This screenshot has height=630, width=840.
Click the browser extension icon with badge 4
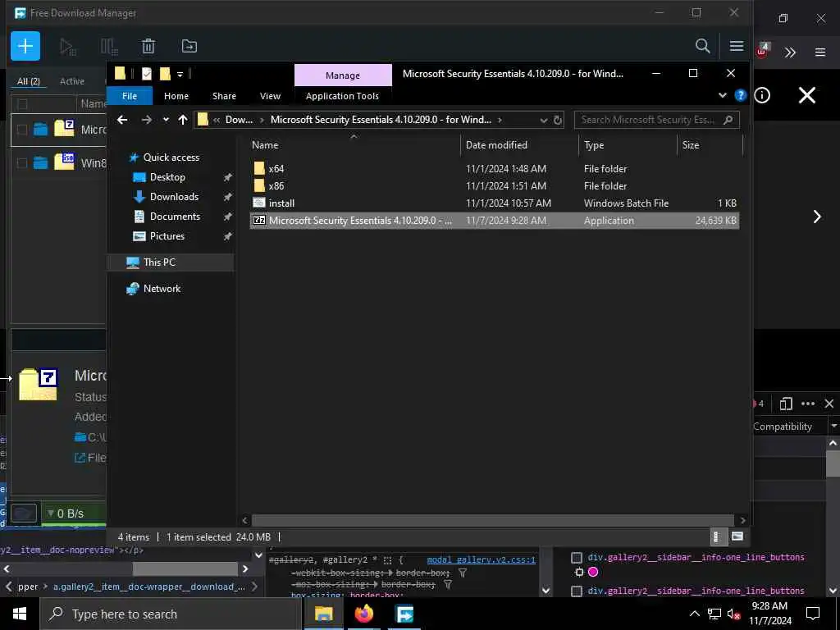click(762, 51)
